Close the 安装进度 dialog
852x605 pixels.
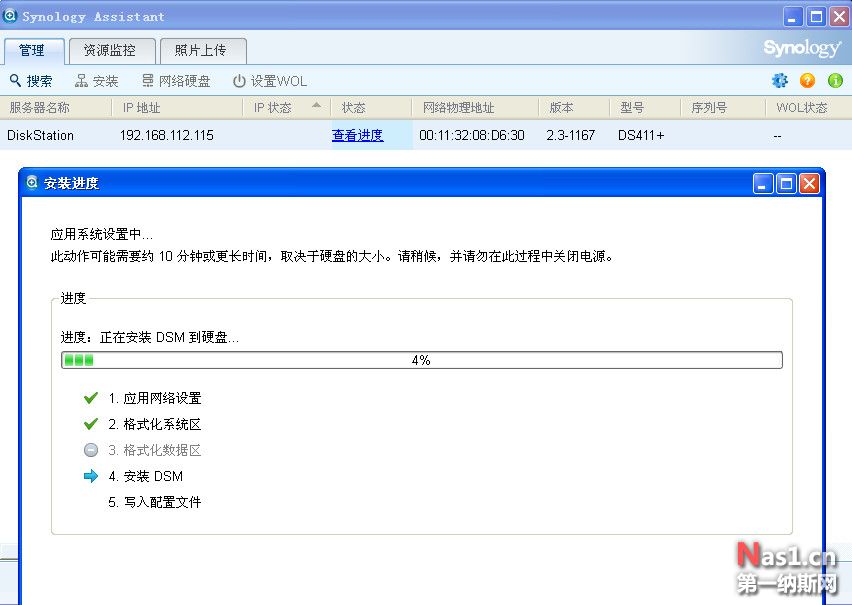810,184
